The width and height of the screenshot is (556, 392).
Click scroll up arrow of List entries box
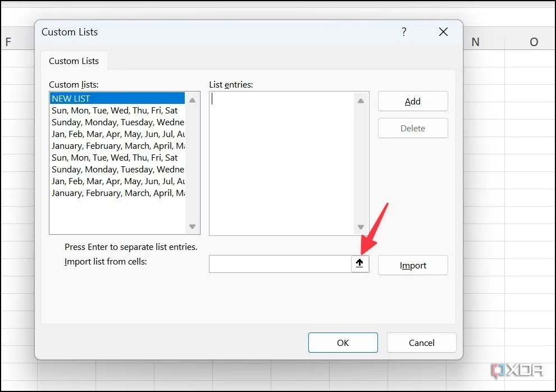361,101
